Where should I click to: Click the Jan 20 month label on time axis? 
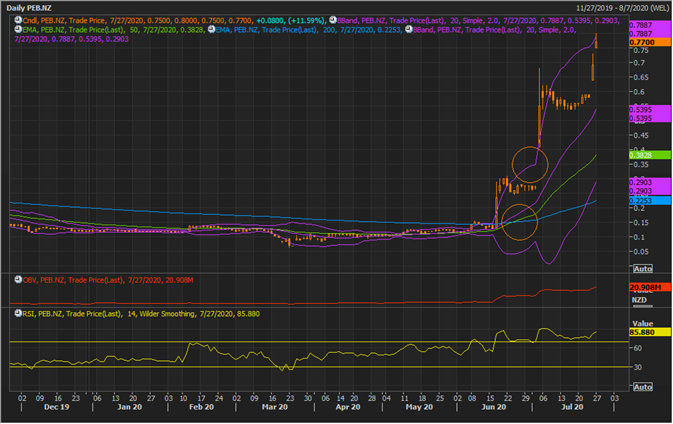pos(130,407)
